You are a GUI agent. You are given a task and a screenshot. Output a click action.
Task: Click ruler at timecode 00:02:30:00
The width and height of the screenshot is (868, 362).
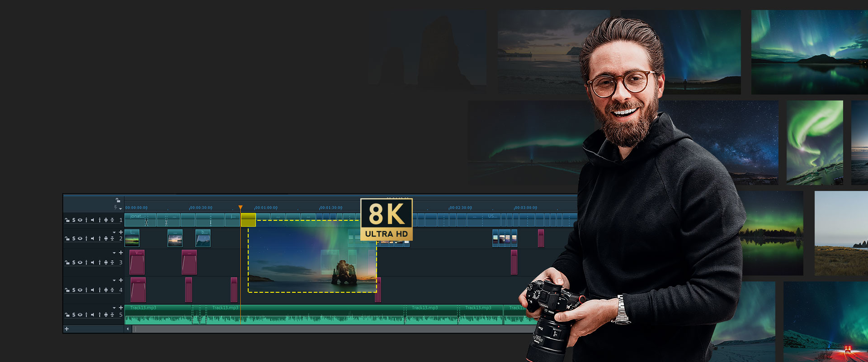461,208
